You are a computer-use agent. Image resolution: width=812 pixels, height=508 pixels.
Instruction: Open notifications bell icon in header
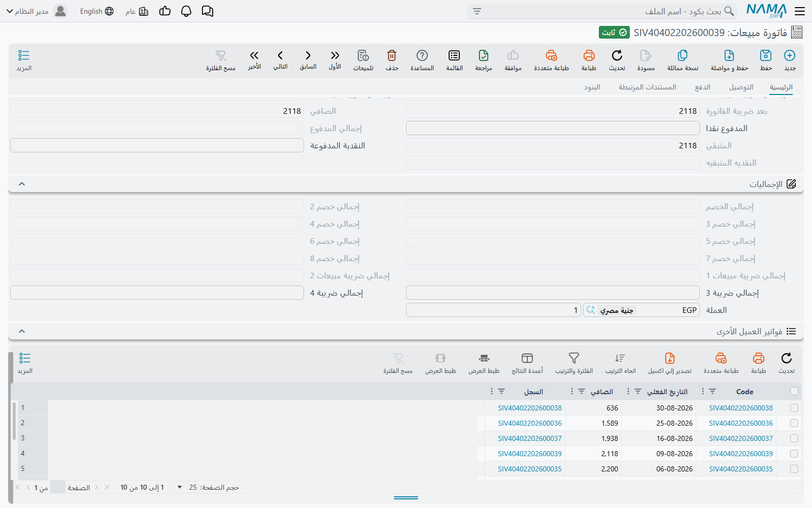click(186, 11)
